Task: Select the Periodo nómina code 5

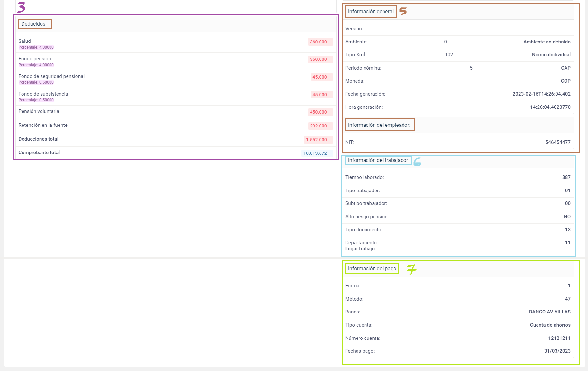Action: click(x=471, y=68)
